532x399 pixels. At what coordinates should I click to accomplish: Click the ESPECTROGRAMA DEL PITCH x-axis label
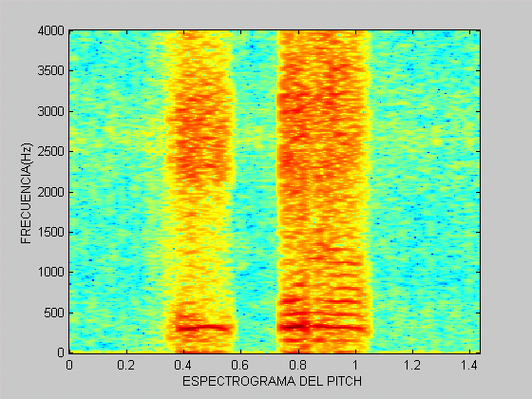coord(272,381)
